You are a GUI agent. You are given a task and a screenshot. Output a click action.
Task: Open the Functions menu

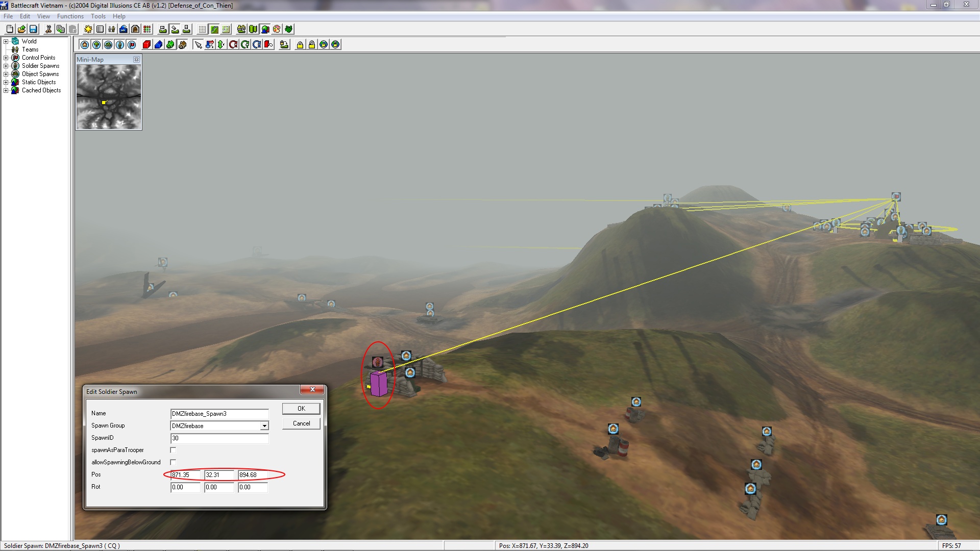(x=70, y=16)
